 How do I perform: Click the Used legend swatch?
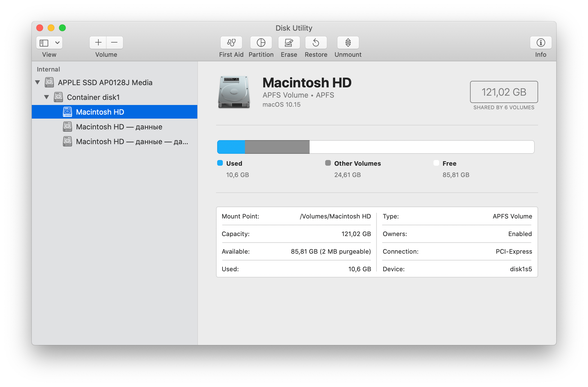point(220,163)
